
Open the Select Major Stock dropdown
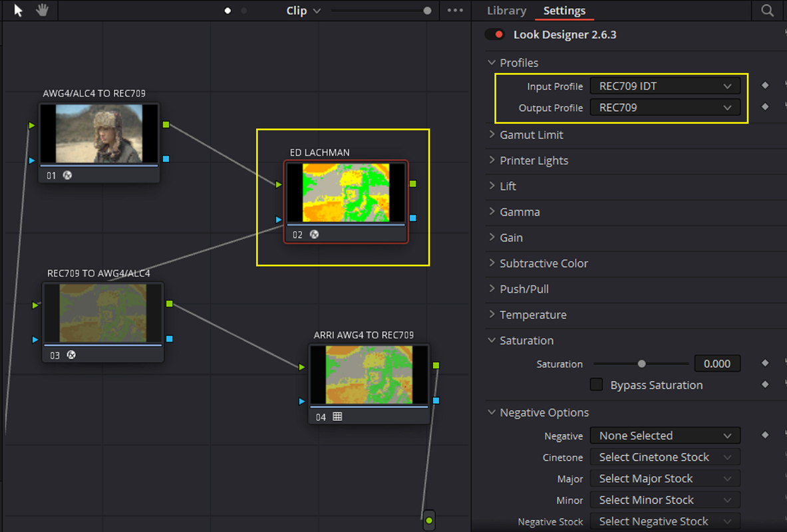(x=665, y=479)
